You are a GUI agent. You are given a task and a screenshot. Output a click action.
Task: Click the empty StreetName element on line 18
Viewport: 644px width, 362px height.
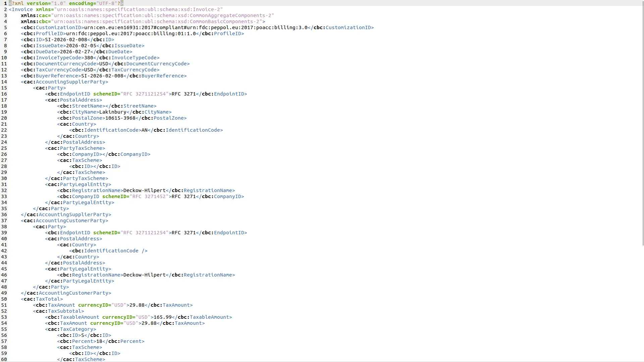(107, 106)
